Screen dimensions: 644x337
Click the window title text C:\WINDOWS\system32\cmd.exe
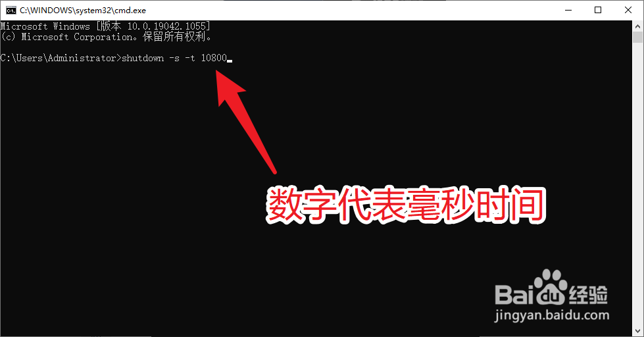[83, 11]
